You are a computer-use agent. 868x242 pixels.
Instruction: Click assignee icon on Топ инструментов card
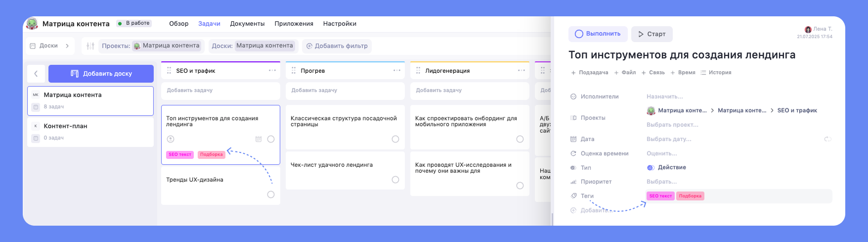[x=171, y=139]
